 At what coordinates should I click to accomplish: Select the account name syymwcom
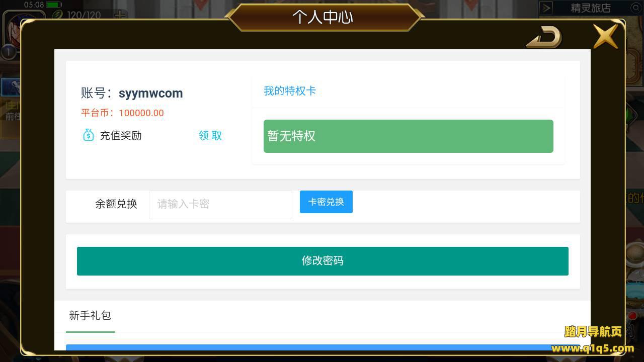pyautogui.click(x=151, y=94)
